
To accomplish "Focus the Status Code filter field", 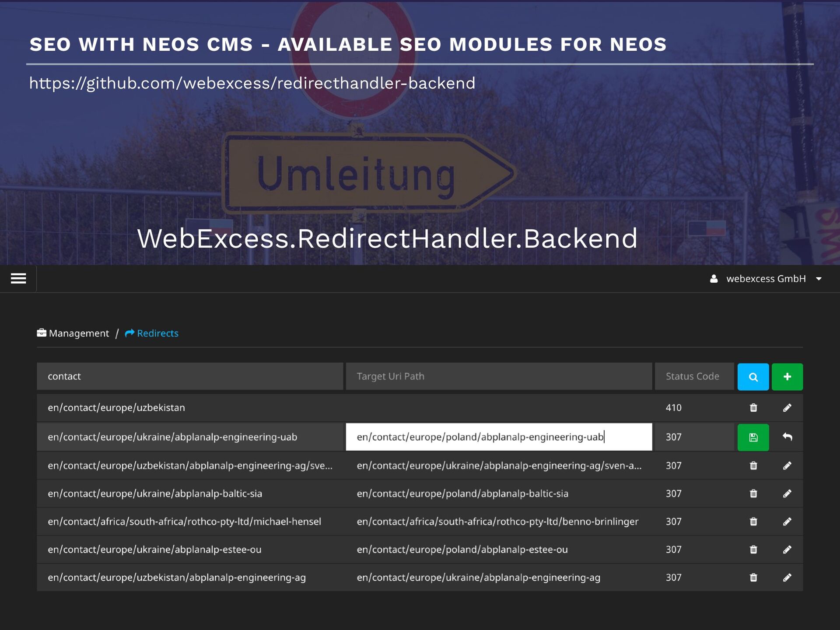I will tap(694, 376).
